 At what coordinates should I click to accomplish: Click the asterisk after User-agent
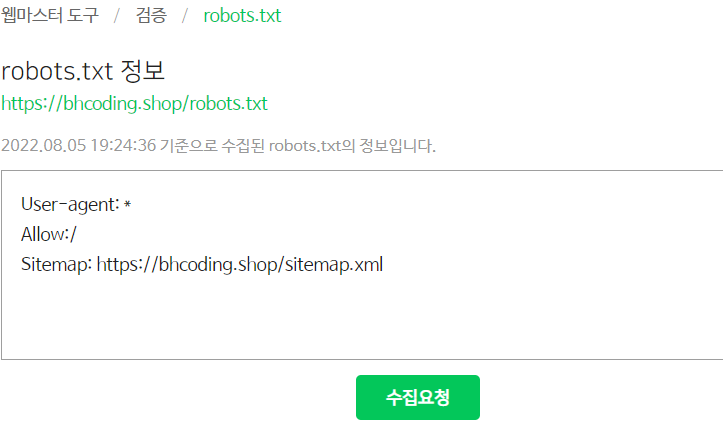click(x=128, y=204)
